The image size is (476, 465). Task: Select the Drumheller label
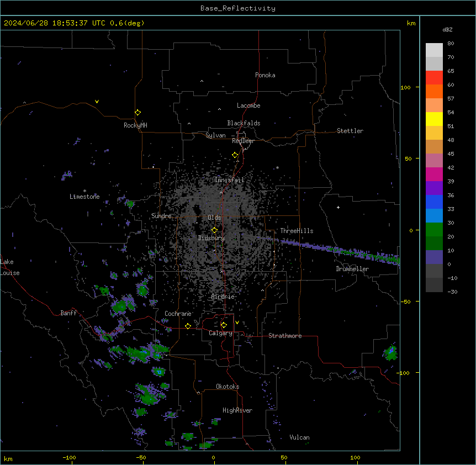pyautogui.click(x=352, y=269)
